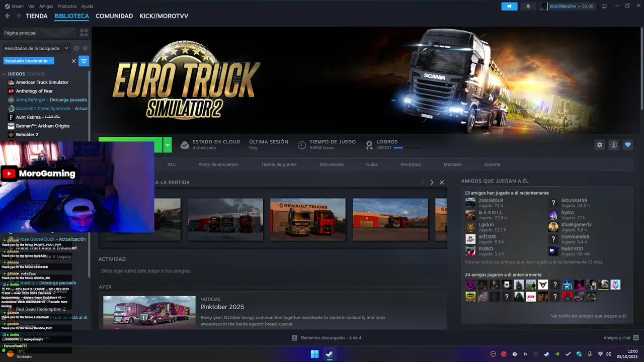The image size is (644, 362).
Task: Open Resultados de la búsqueda dropdown
Action: coord(36,48)
